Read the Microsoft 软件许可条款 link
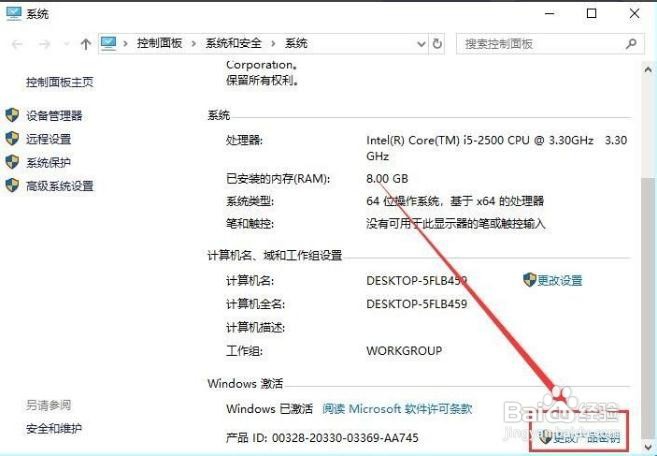 [397, 408]
